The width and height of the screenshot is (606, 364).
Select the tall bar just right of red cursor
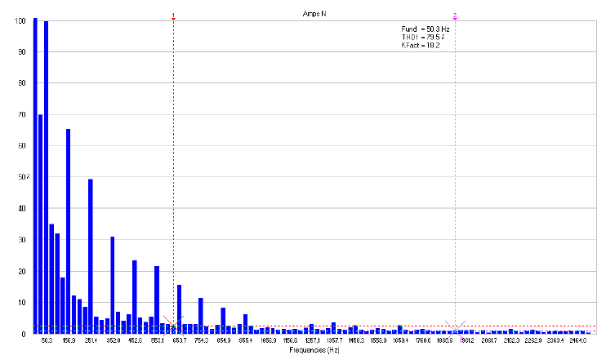click(x=179, y=309)
